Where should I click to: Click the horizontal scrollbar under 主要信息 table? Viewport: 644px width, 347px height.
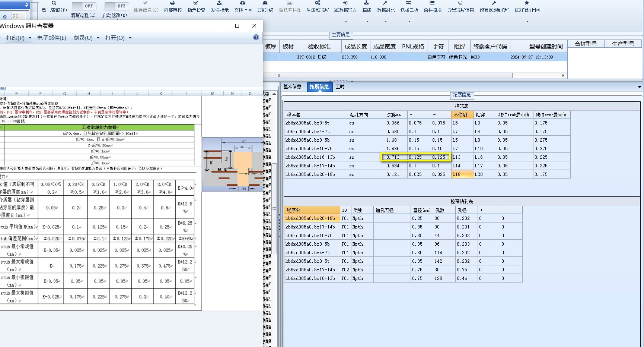(x=388, y=75)
